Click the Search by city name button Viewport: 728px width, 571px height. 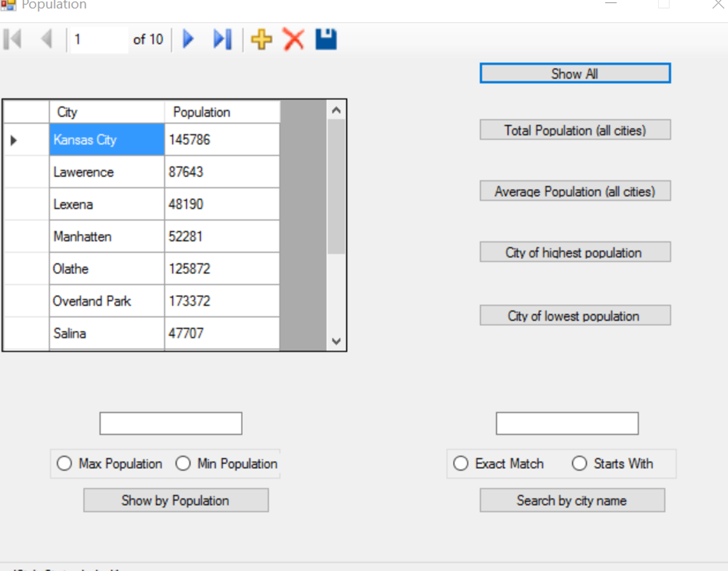tap(572, 500)
